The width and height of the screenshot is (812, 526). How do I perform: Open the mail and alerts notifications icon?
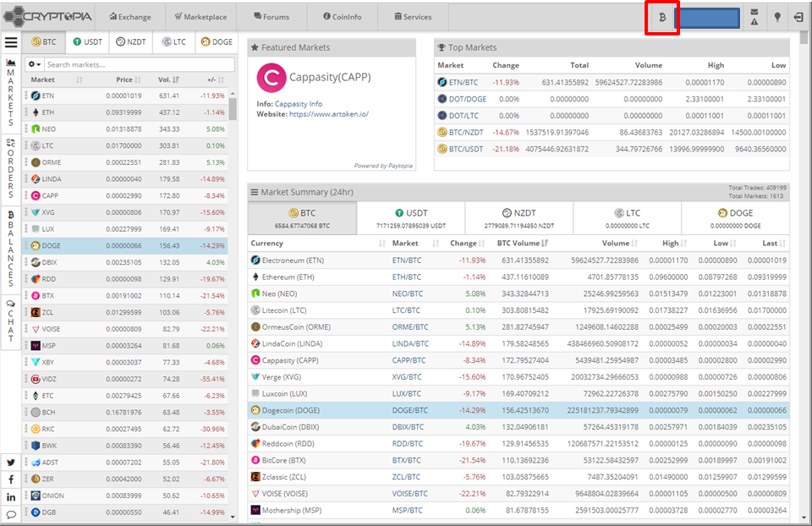pos(754,17)
